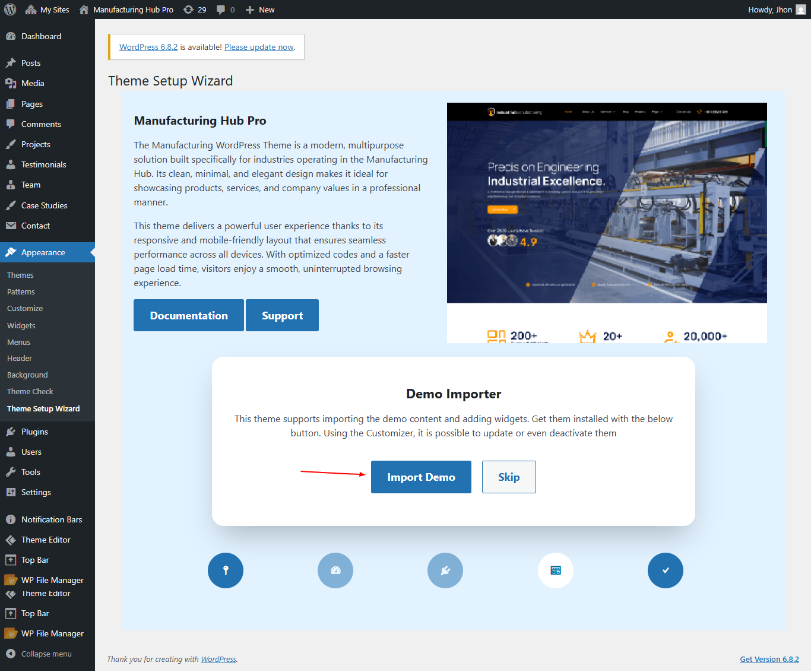The height and width of the screenshot is (672, 811).
Task: Click the Testimonials person icon
Action: coord(11,164)
